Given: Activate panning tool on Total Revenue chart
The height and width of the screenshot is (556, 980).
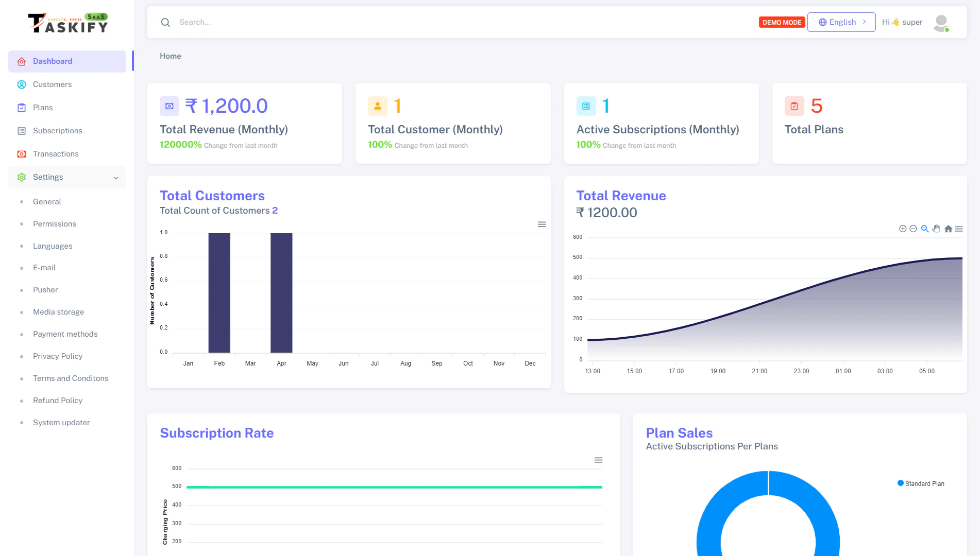Looking at the screenshot, I should coord(936,229).
